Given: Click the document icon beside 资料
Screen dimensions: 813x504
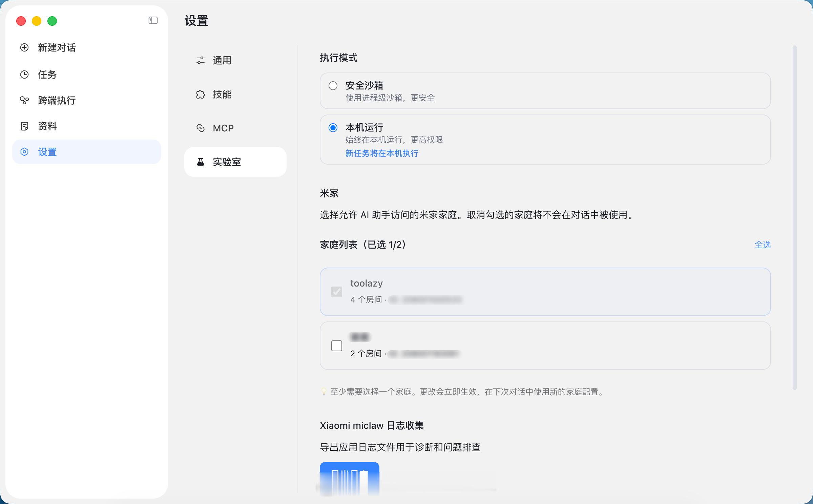Looking at the screenshot, I should [x=24, y=126].
